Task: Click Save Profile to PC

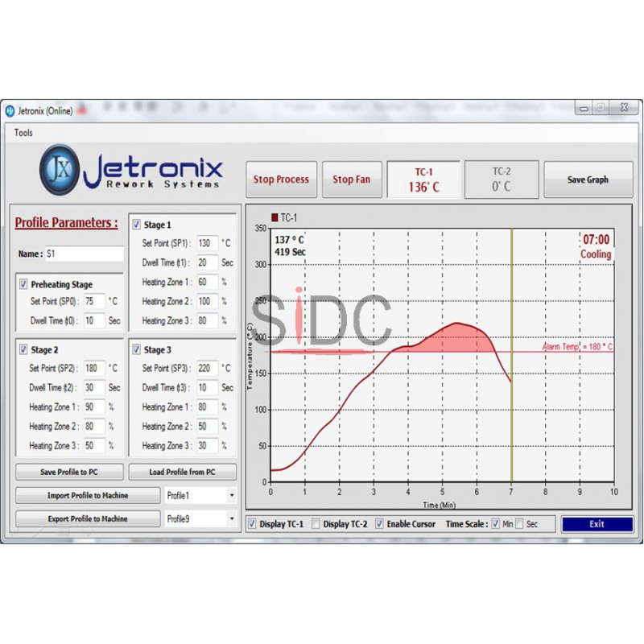Action: (x=69, y=472)
